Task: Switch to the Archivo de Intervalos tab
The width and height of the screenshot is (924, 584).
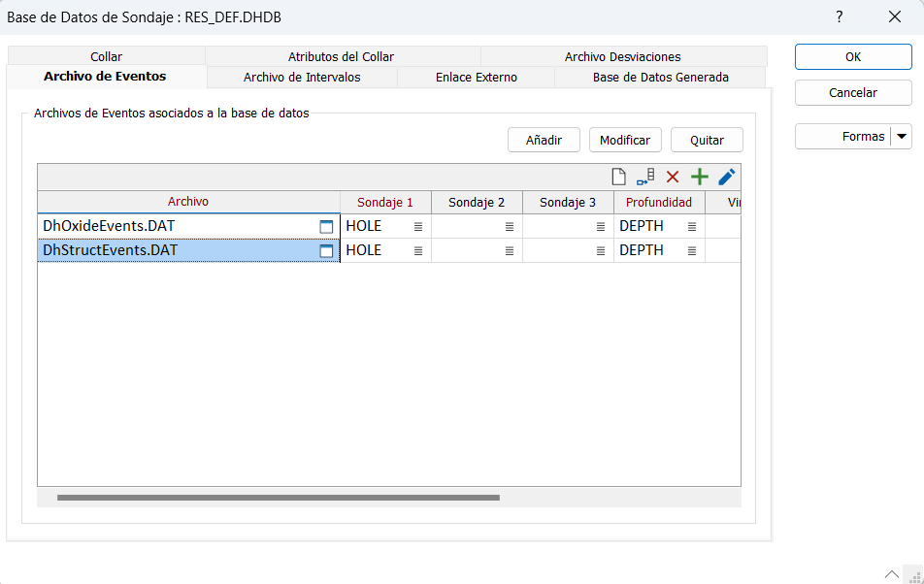Action: (301, 78)
